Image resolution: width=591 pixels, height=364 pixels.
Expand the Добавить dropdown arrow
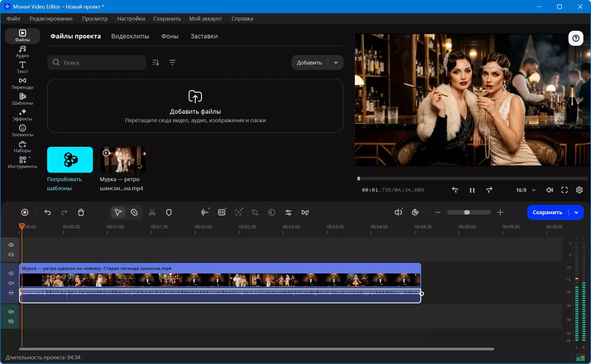pos(336,62)
